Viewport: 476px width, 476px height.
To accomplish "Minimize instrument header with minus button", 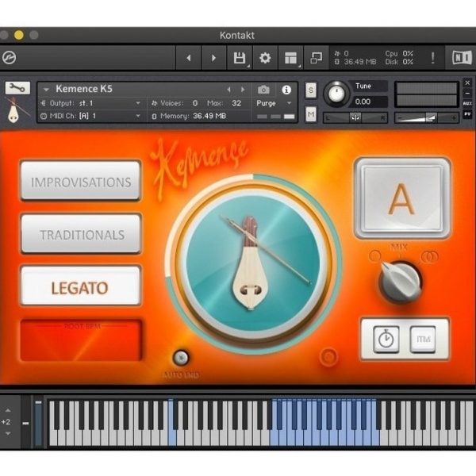I will point(467,93).
